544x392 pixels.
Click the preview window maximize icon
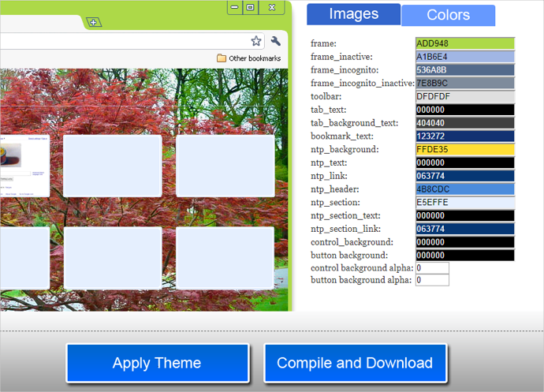251,7
